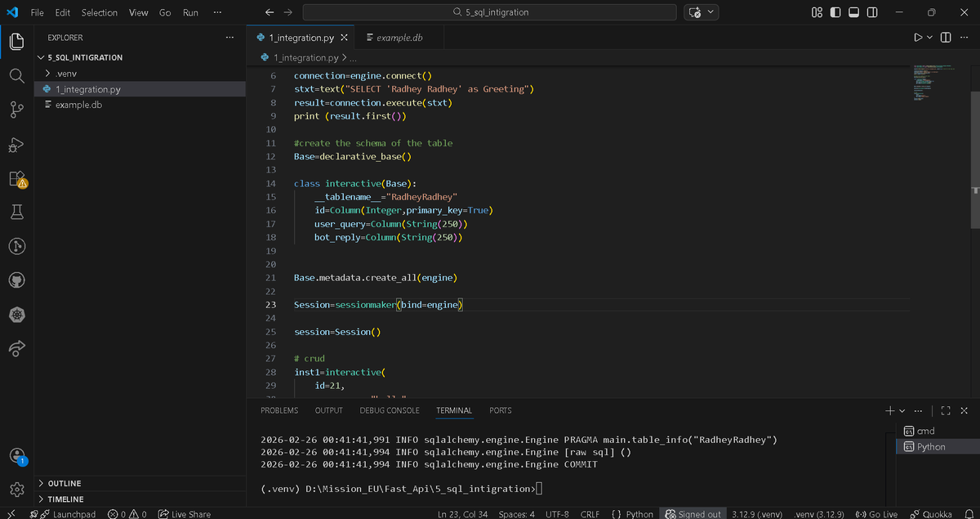
Task: Click the Copilot chat icon in title bar
Action: click(x=695, y=12)
